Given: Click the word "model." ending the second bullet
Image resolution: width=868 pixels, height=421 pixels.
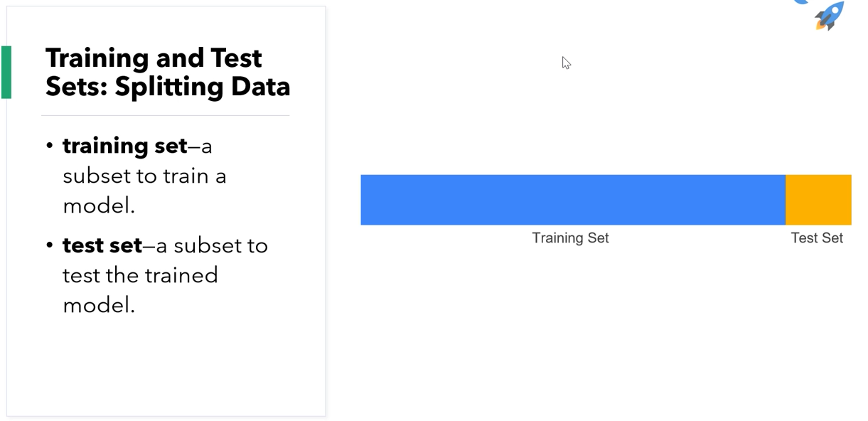Looking at the screenshot, I should pos(99,305).
